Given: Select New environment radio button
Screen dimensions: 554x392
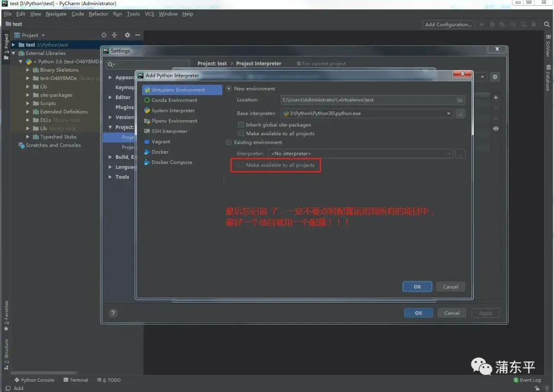Looking at the screenshot, I should [229, 89].
